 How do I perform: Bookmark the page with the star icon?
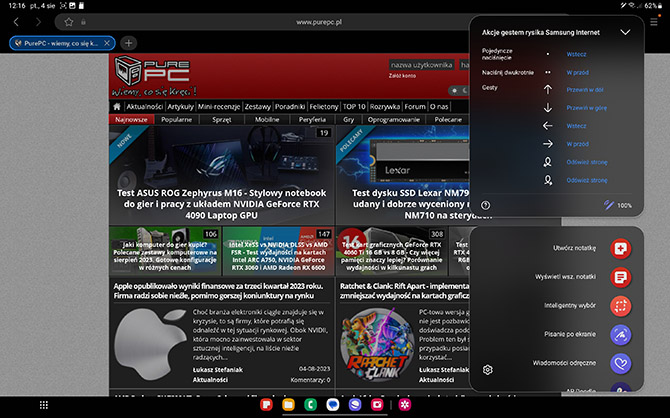pos(69,22)
